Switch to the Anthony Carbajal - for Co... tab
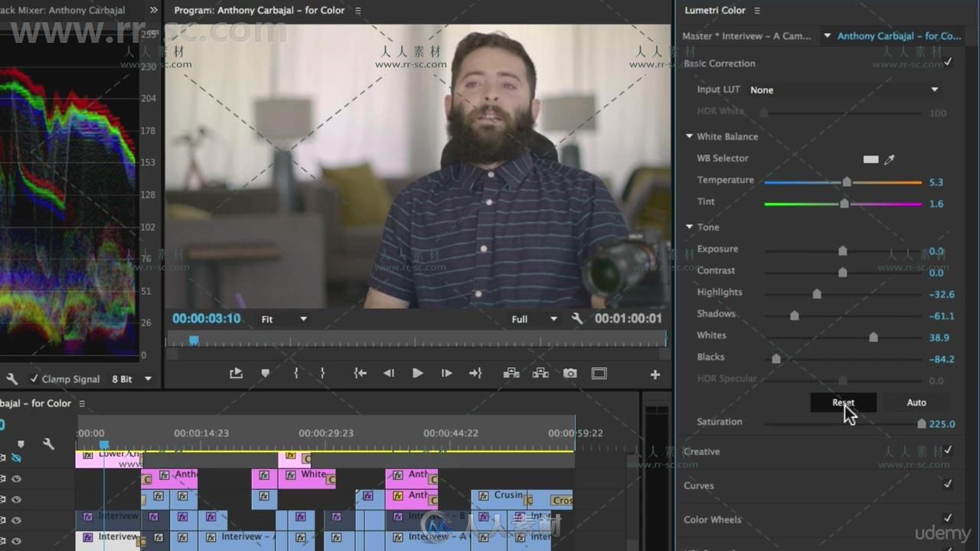The image size is (980, 551). 899,36
